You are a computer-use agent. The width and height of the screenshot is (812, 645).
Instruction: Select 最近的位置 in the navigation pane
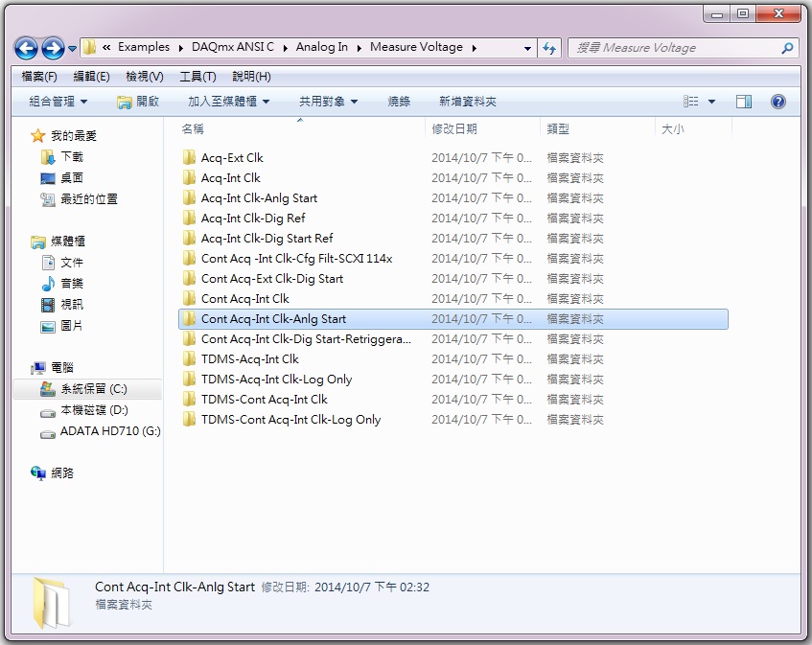tap(89, 198)
